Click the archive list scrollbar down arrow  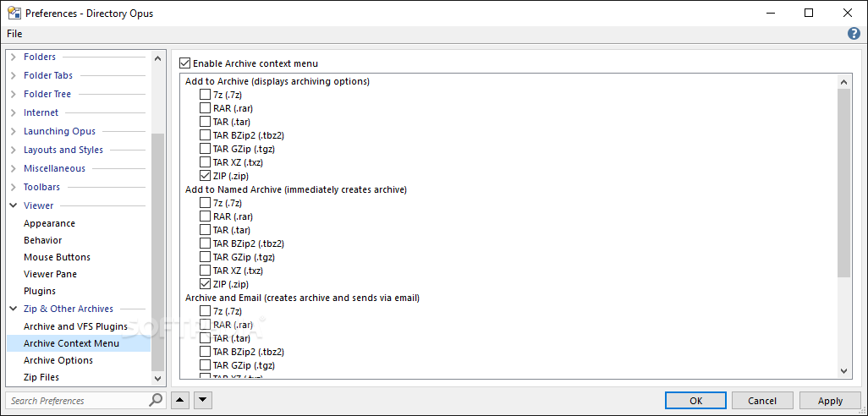pos(844,371)
